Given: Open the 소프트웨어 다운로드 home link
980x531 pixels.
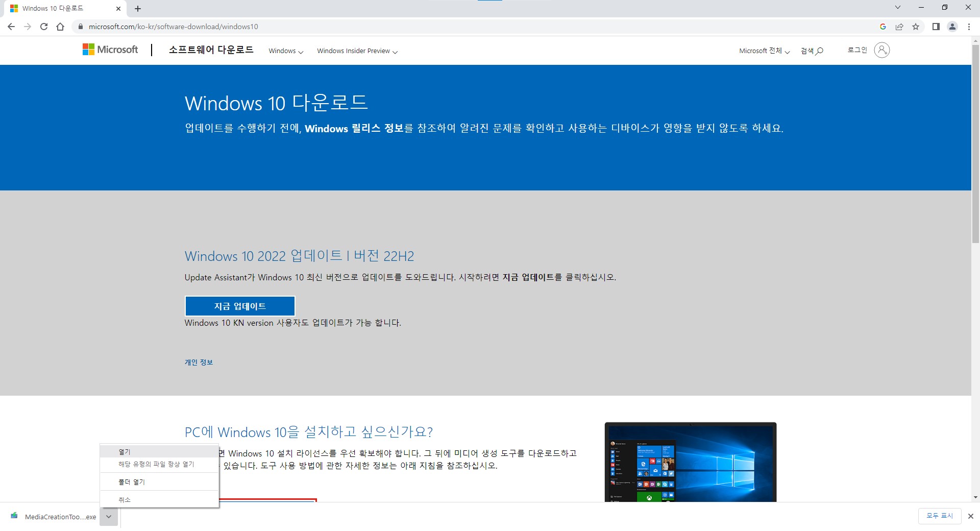Looking at the screenshot, I should coord(211,50).
